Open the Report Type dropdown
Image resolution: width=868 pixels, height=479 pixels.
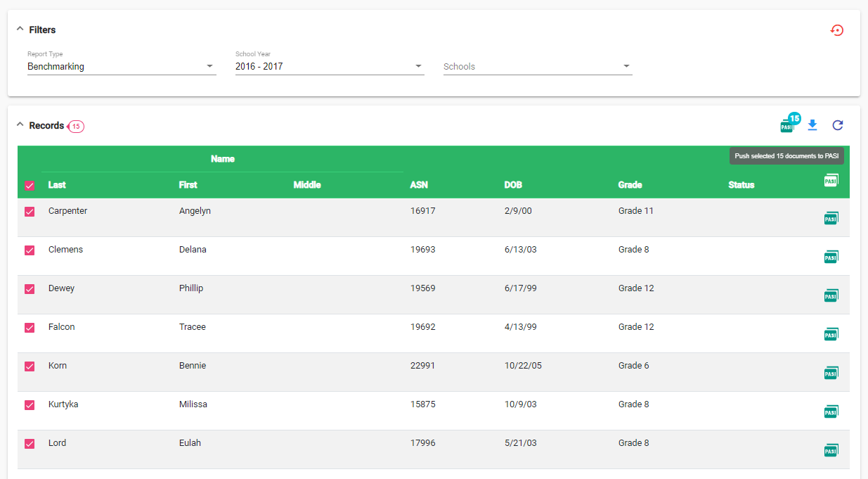(121, 67)
